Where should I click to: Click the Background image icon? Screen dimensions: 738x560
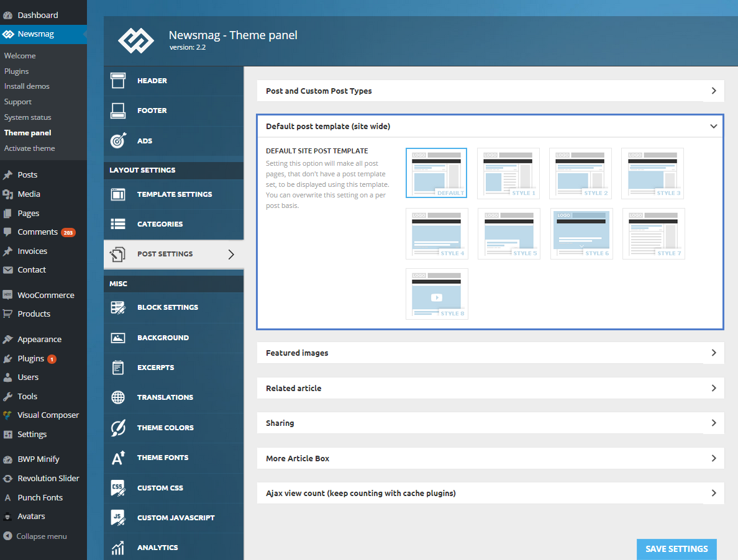[117, 338]
